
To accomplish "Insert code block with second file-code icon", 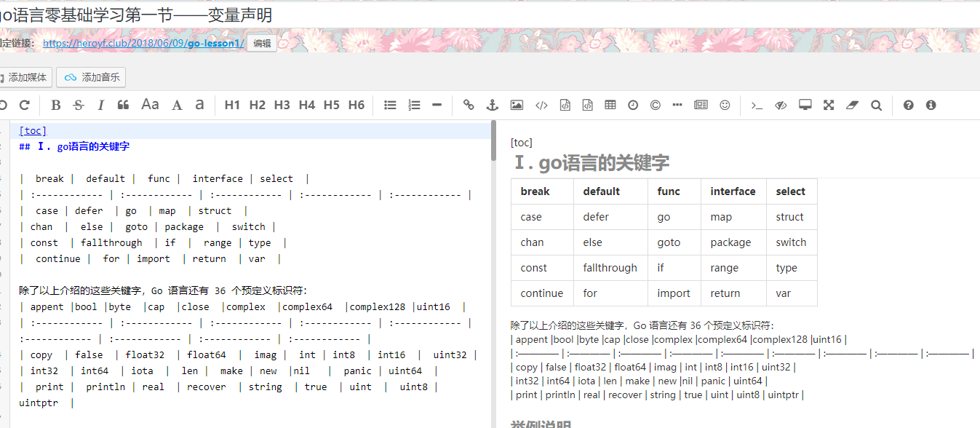I will (x=587, y=105).
